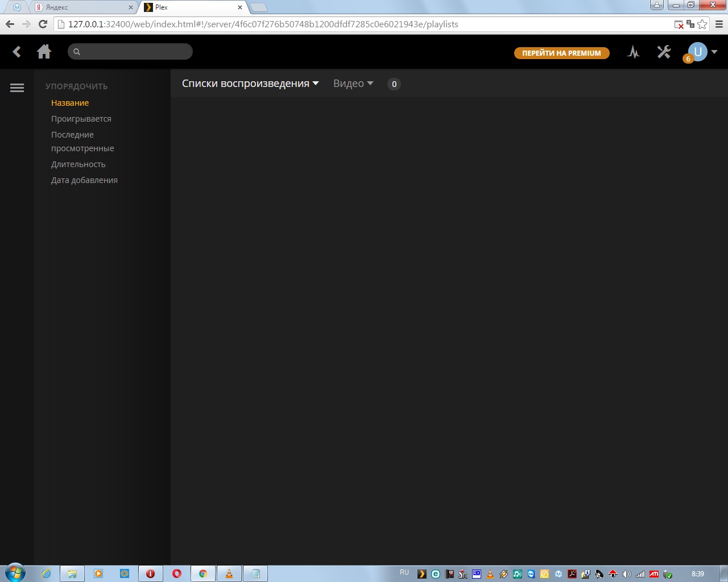Open the server activity monitor icon

pyautogui.click(x=633, y=52)
